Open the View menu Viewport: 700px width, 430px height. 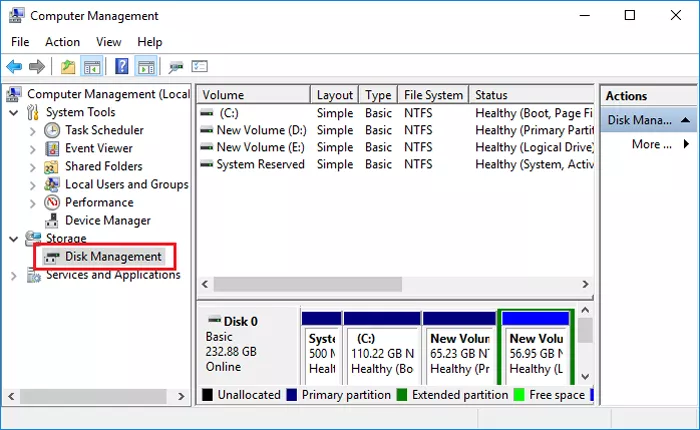click(x=109, y=42)
